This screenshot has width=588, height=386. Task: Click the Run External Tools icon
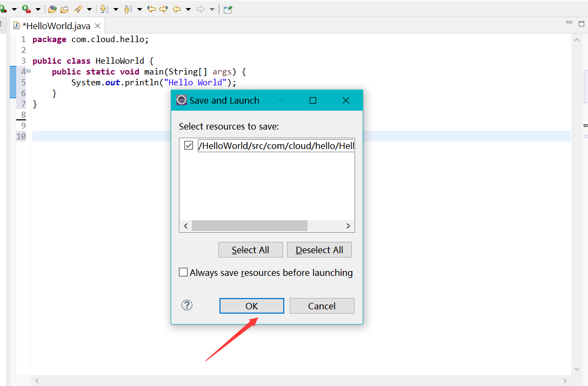tap(26, 9)
